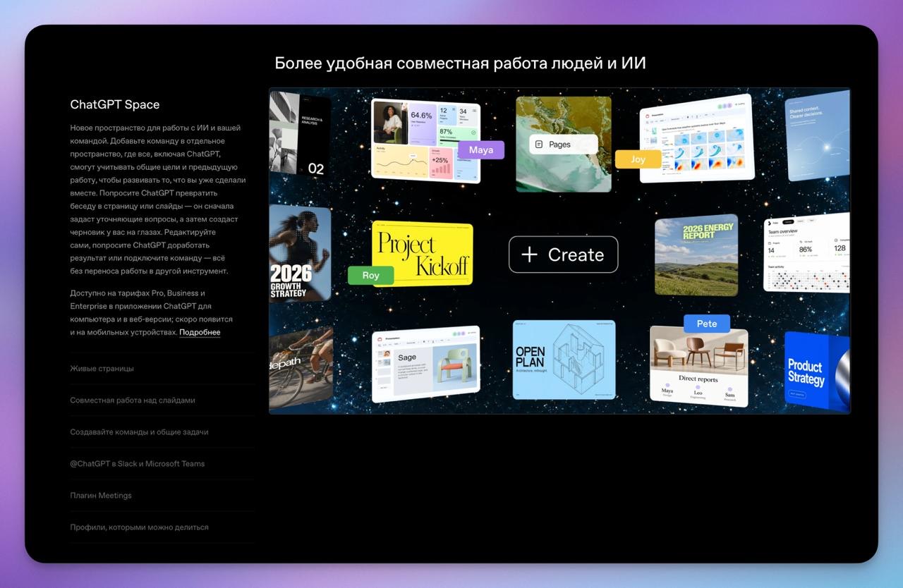Expand @ChatGPT в Slack и Microsoft Teams
Image resolution: width=903 pixels, height=588 pixels.
pyautogui.click(x=162, y=464)
